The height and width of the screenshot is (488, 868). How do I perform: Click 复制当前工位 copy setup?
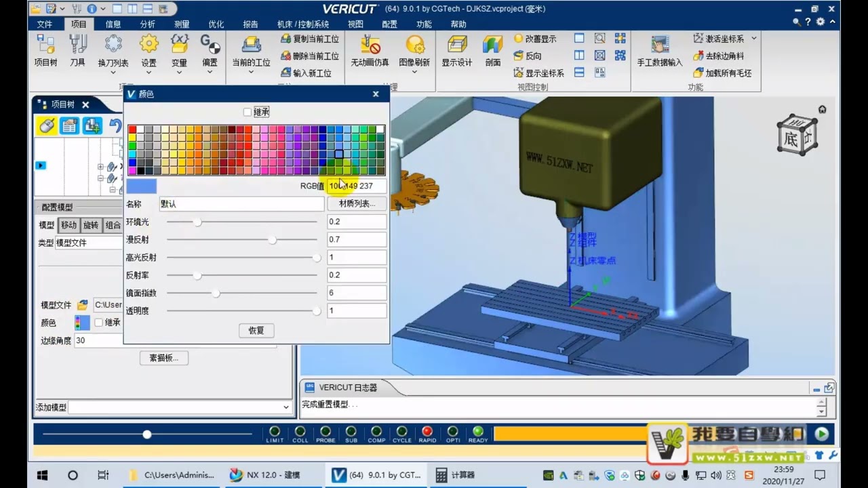pos(310,39)
